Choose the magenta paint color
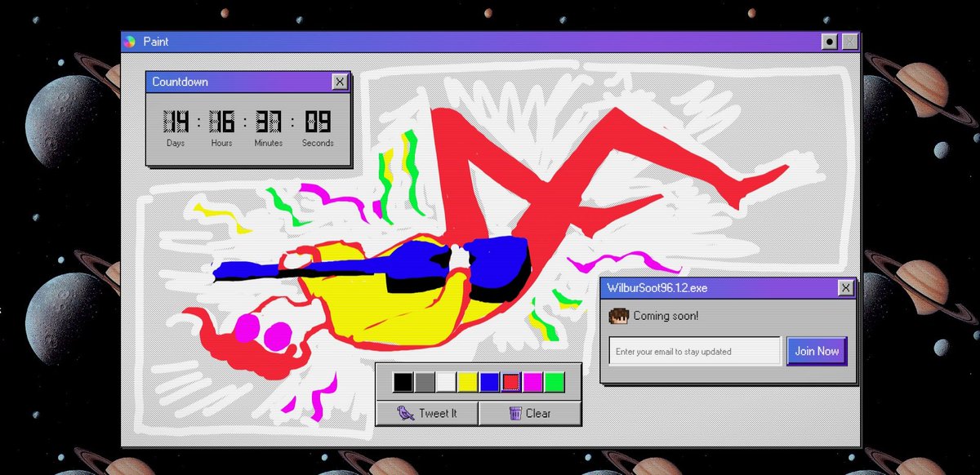Screen dimensions: 980x475 click(532, 382)
